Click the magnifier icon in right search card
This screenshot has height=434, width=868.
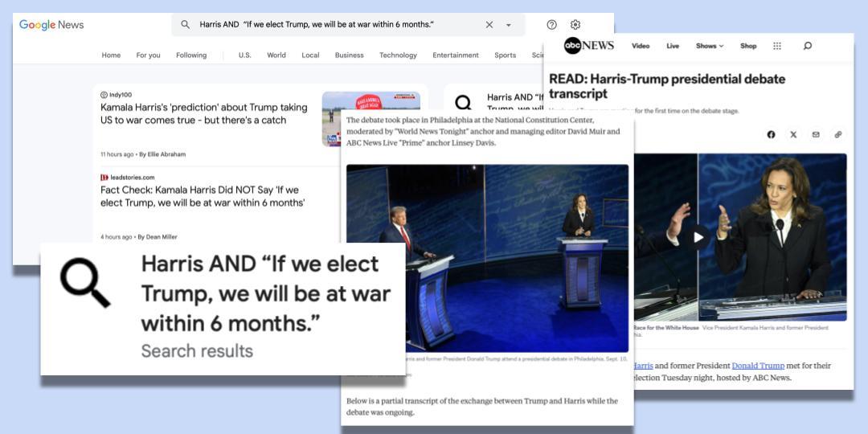pos(464,103)
